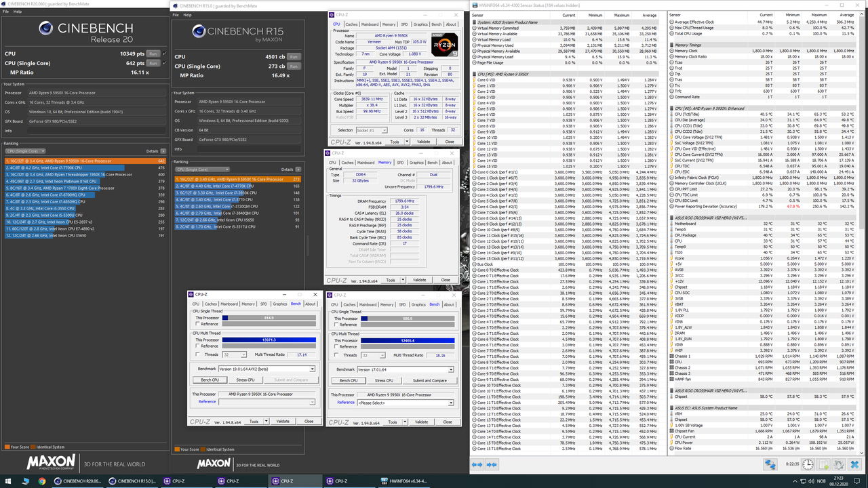The image size is (868, 488).
Task: Open the Version 19.01.64 AVX2 benchmark dropdown
Action: (267, 369)
